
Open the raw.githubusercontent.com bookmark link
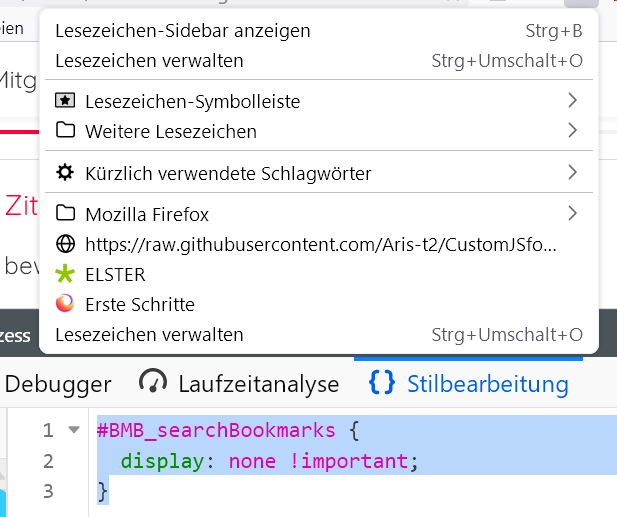[x=320, y=244]
